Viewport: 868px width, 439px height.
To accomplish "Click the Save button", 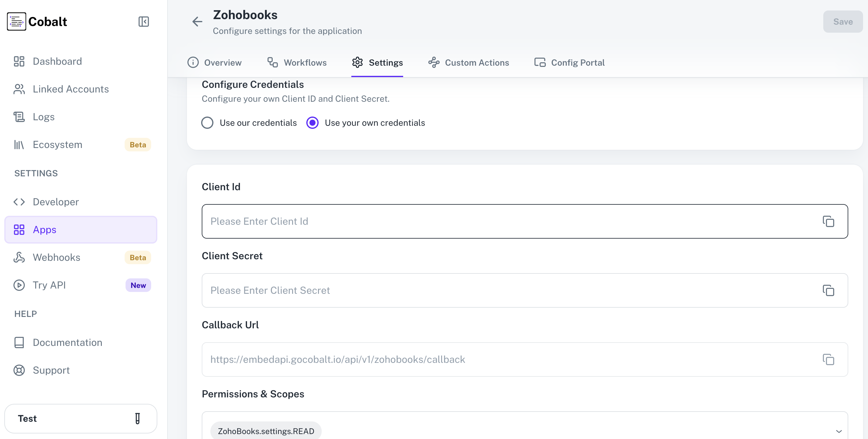I will (x=843, y=22).
